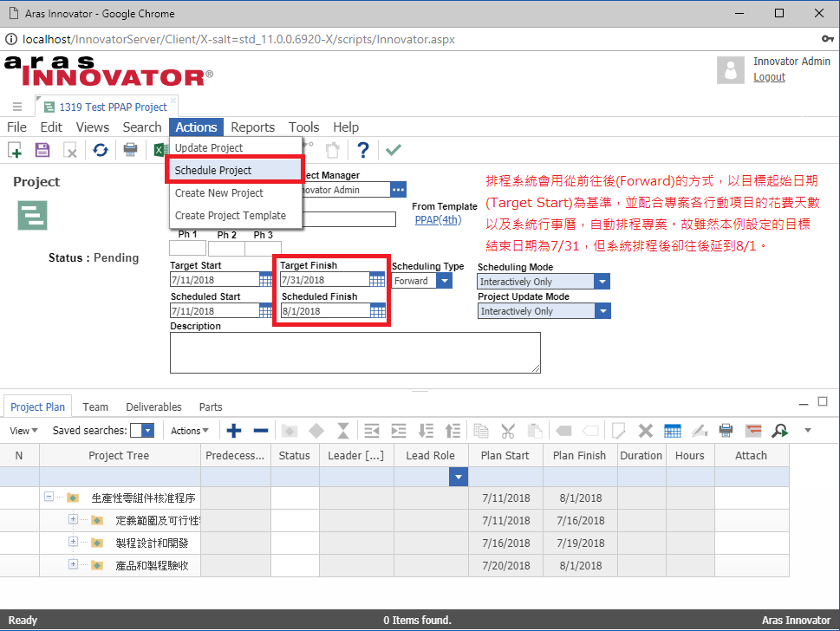The image size is (840, 631).
Task: Open the Target Finish calendar picker
Action: pyautogui.click(x=377, y=280)
